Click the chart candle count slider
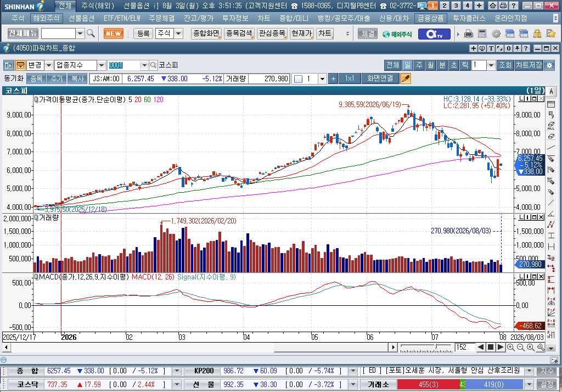This screenshot has width=562, height=392. [426, 347]
